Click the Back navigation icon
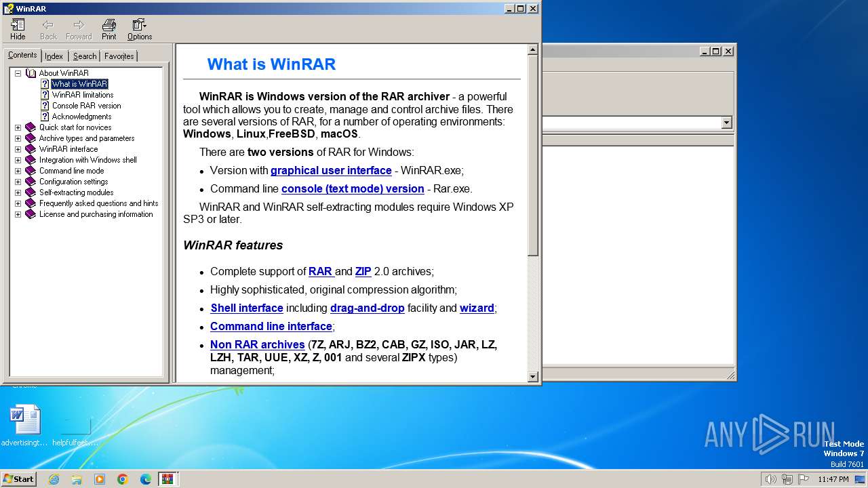 pyautogui.click(x=48, y=29)
